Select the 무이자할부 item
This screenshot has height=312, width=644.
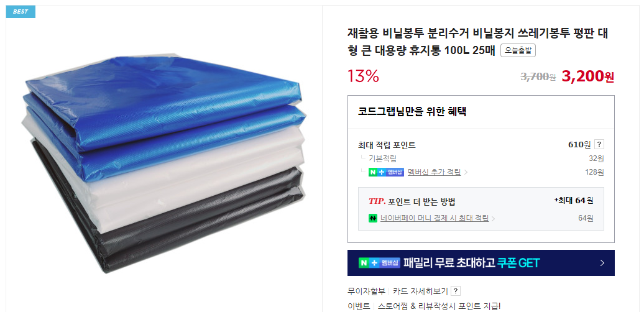tap(366, 291)
